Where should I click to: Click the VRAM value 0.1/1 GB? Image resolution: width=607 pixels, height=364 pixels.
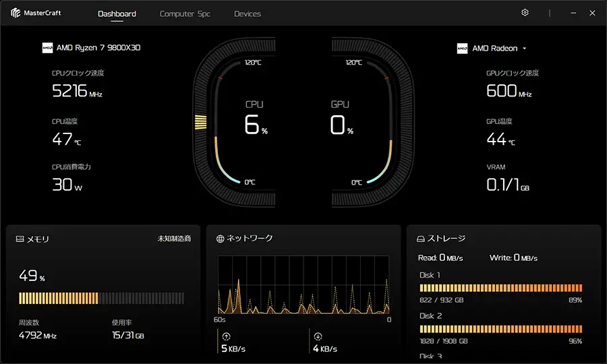[x=508, y=185]
